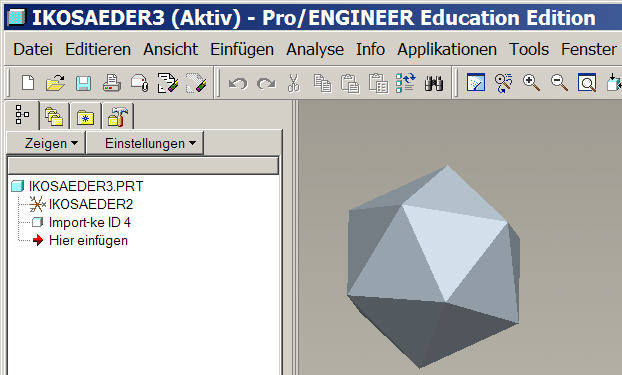Switch to the Model Tree tab
This screenshot has width=622, height=375.
pos(22,115)
